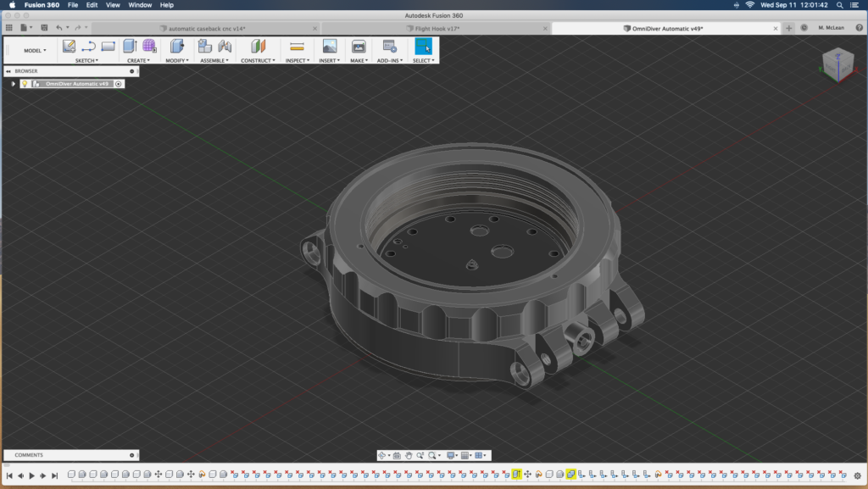Open the Window menu in menu bar
Viewport: 868px width, 489px height.
tap(140, 5)
